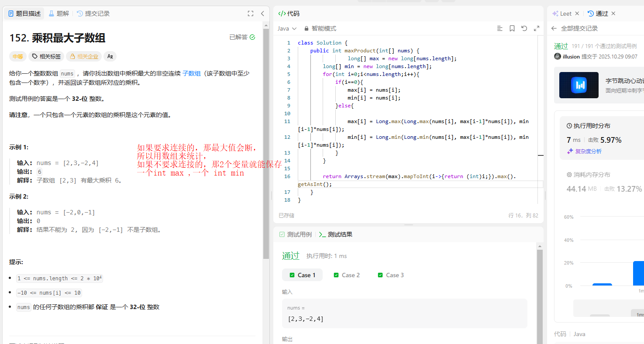Click the 示例 1 input text nums = [2,3,-2,4]
The height and width of the screenshot is (344, 644).
(68, 163)
